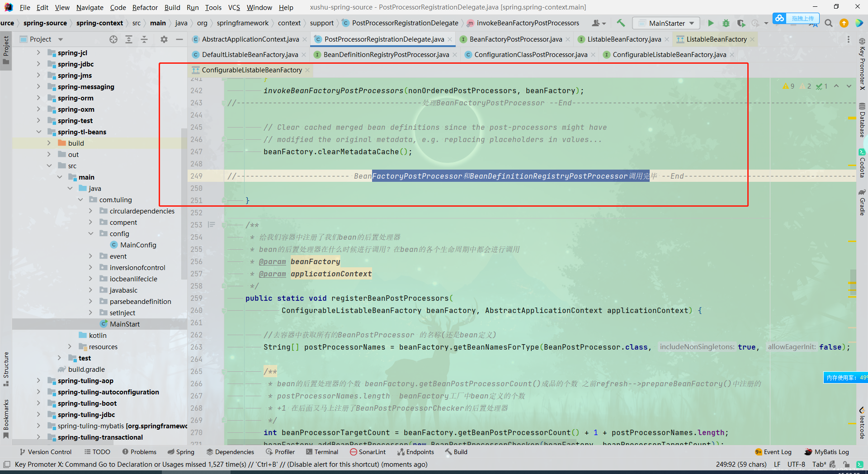Viewport: 868px width, 474px height.
Task: Toggle rendered doc view at line 253
Action: [211, 225]
